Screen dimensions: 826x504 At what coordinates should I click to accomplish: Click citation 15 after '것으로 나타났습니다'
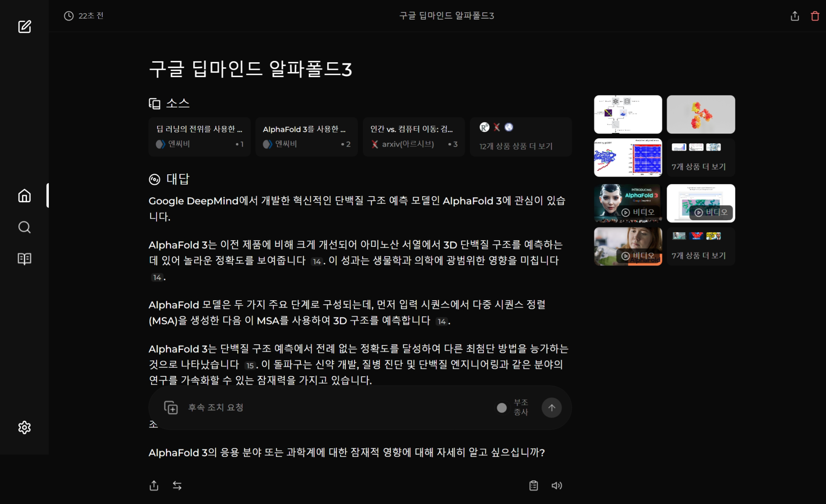click(x=250, y=365)
